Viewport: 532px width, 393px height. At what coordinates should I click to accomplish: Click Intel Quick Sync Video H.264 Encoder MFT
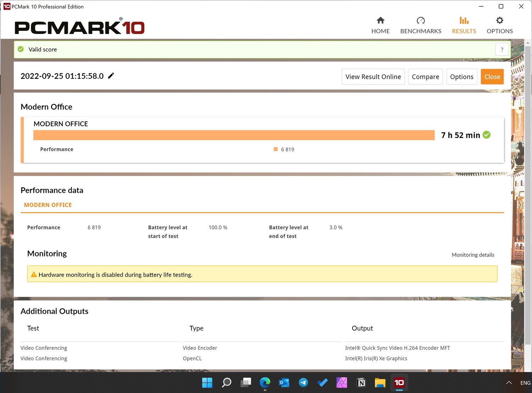[397, 348]
